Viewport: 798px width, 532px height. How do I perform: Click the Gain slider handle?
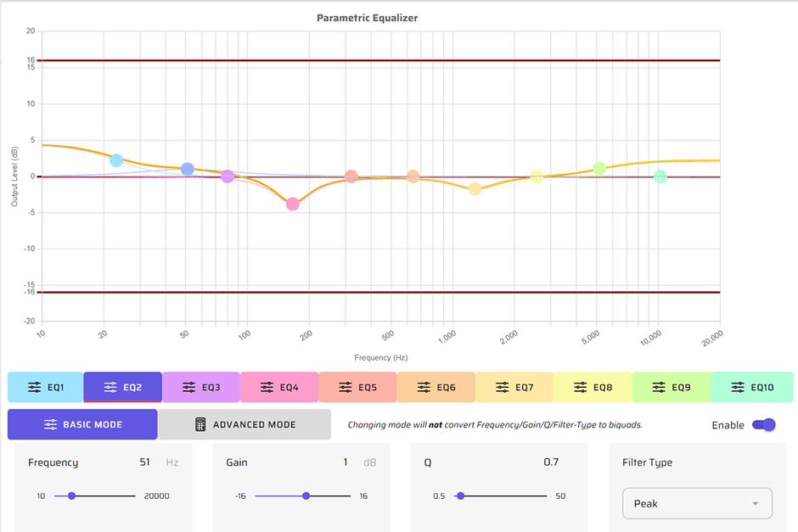click(306, 496)
